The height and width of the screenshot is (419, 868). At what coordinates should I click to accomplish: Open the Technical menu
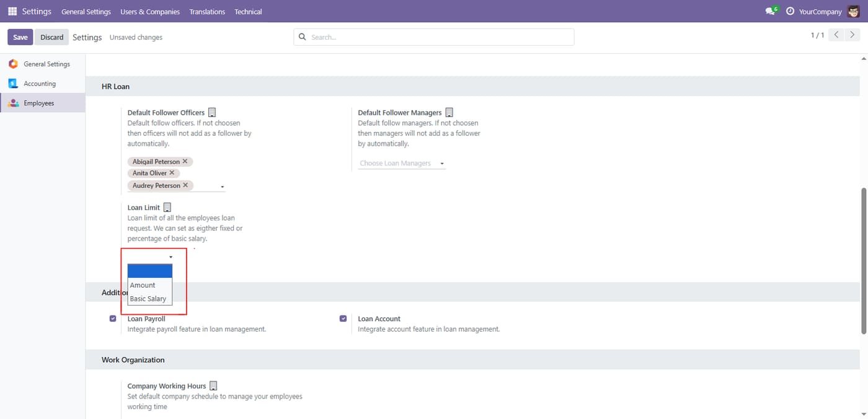[x=248, y=12]
